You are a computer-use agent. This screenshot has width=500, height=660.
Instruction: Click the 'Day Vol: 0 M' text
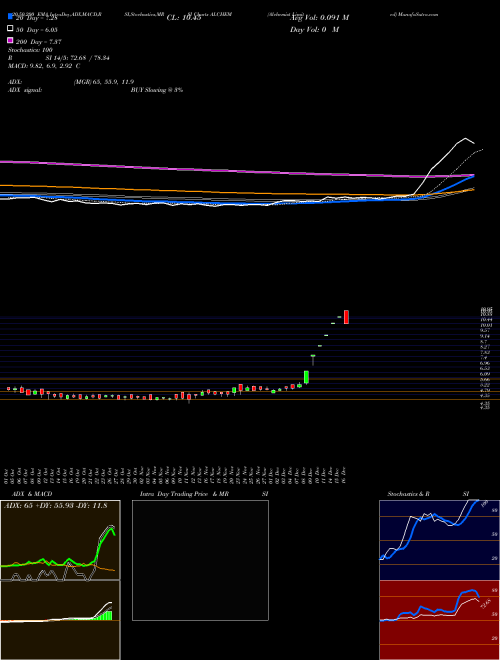(x=314, y=29)
